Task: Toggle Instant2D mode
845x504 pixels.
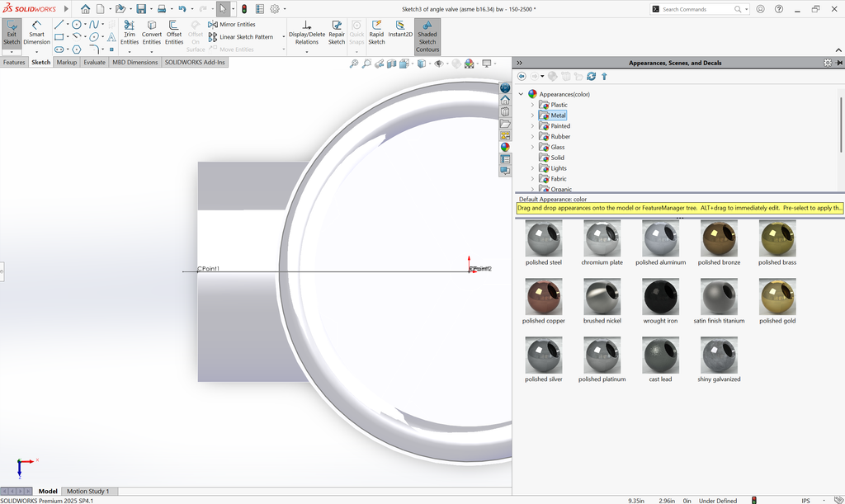Action: click(401, 34)
